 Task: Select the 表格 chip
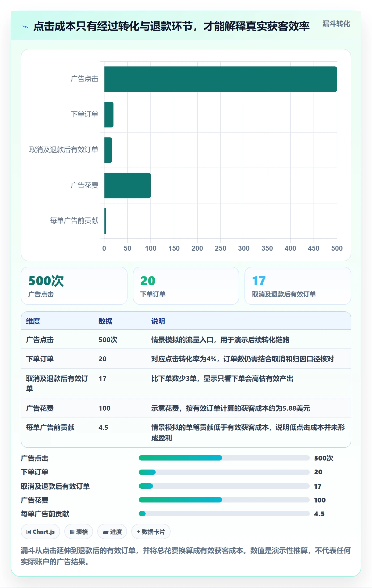[79, 532]
